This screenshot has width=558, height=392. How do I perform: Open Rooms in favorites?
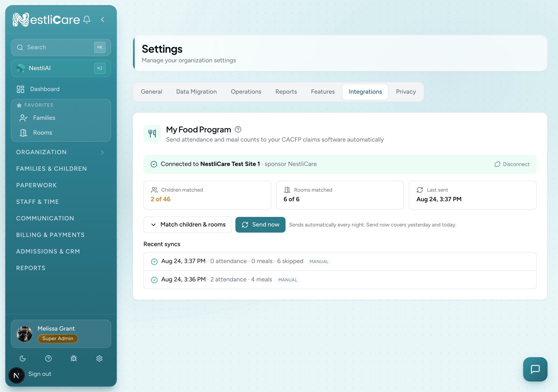click(x=61, y=133)
